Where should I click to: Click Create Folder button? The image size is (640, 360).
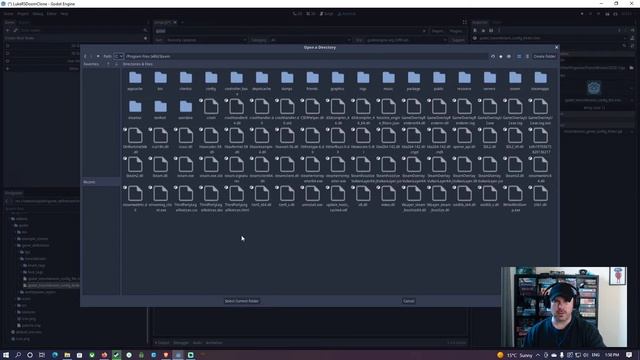click(544, 56)
